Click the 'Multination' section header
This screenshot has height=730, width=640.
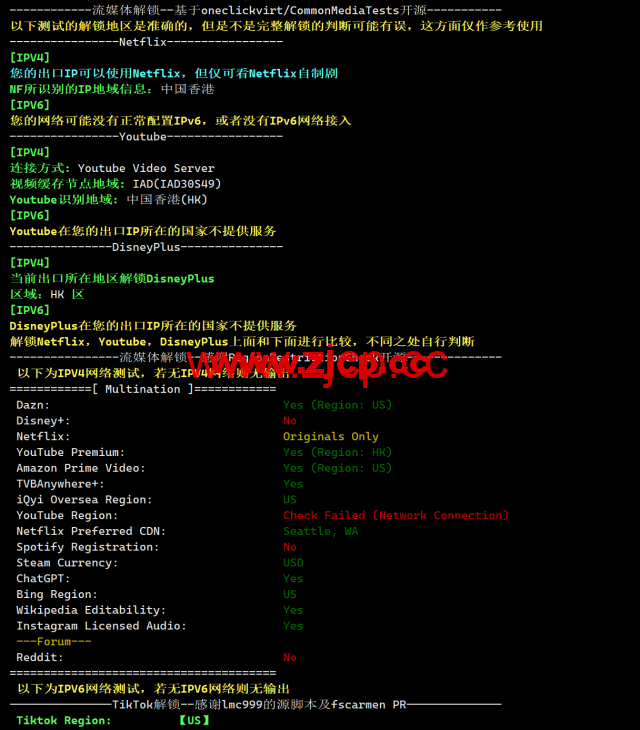coord(143,389)
